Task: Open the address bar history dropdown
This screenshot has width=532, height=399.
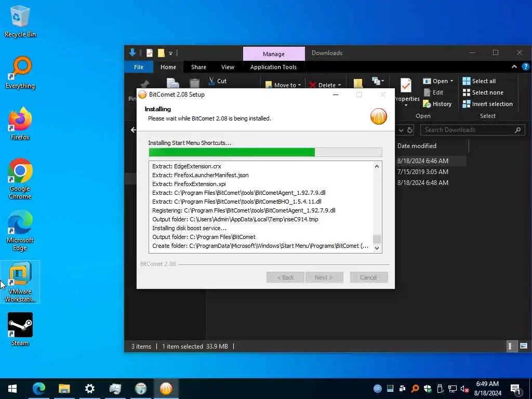Action: [x=401, y=130]
